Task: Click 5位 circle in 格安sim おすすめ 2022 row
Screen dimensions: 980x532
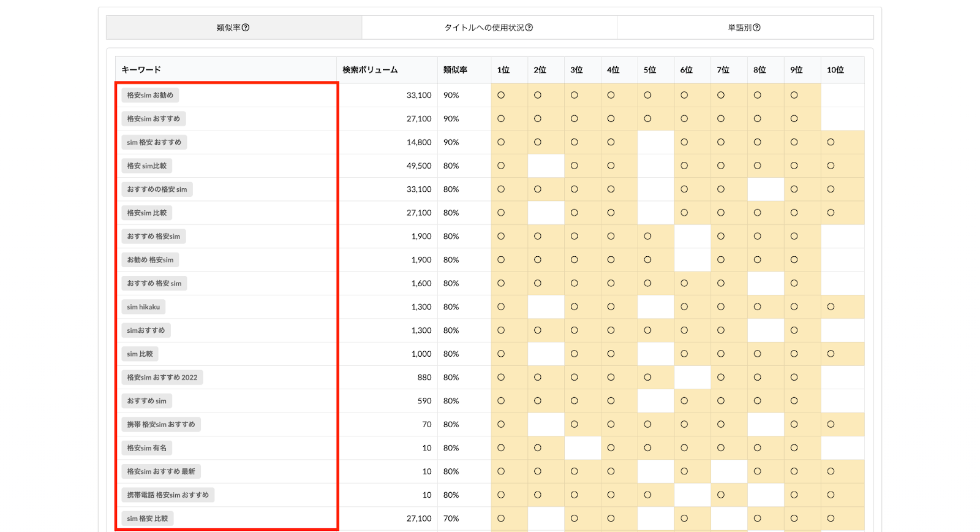Action: tap(647, 378)
